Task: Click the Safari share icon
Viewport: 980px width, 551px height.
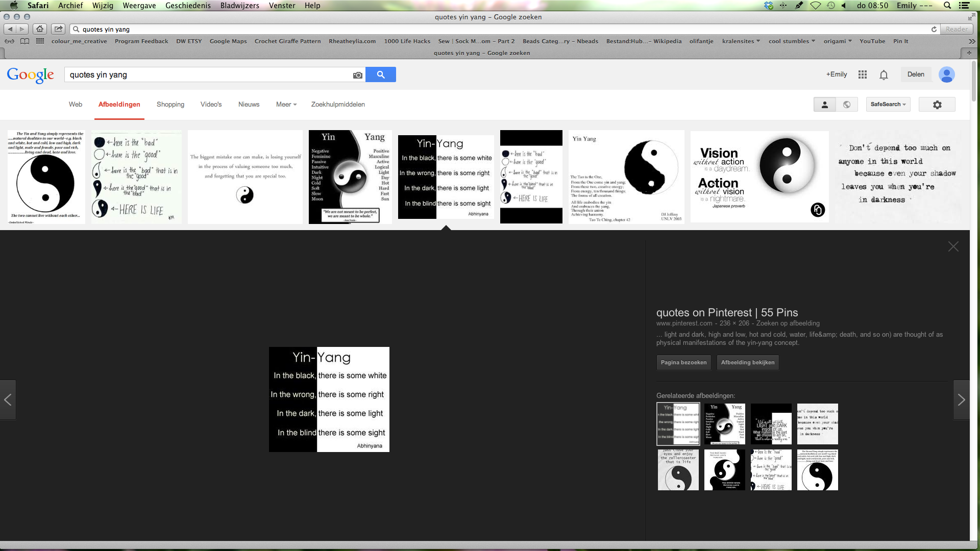Action: pos(58,29)
